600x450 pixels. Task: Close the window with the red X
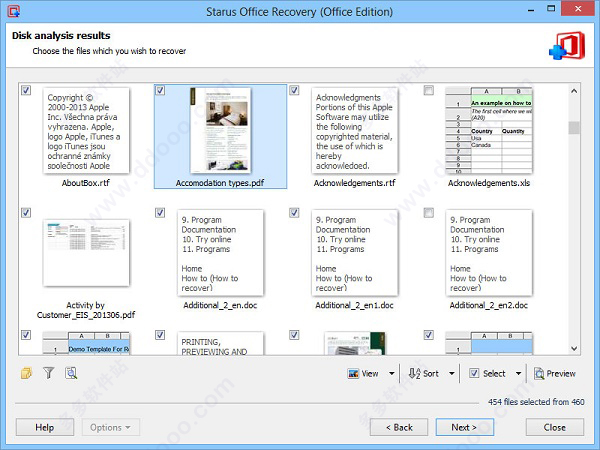[x=578, y=8]
